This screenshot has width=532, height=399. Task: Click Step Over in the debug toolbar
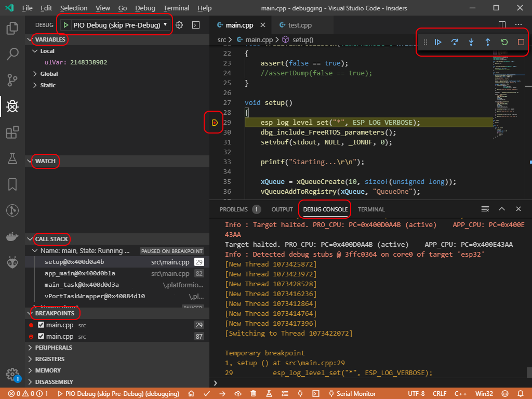455,42
